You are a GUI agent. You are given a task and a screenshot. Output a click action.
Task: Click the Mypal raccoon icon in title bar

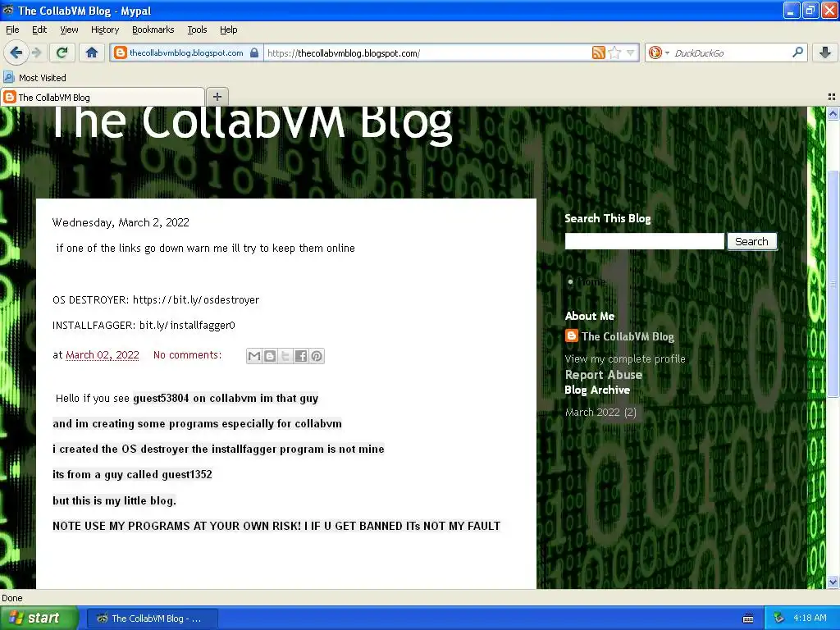(8, 10)
